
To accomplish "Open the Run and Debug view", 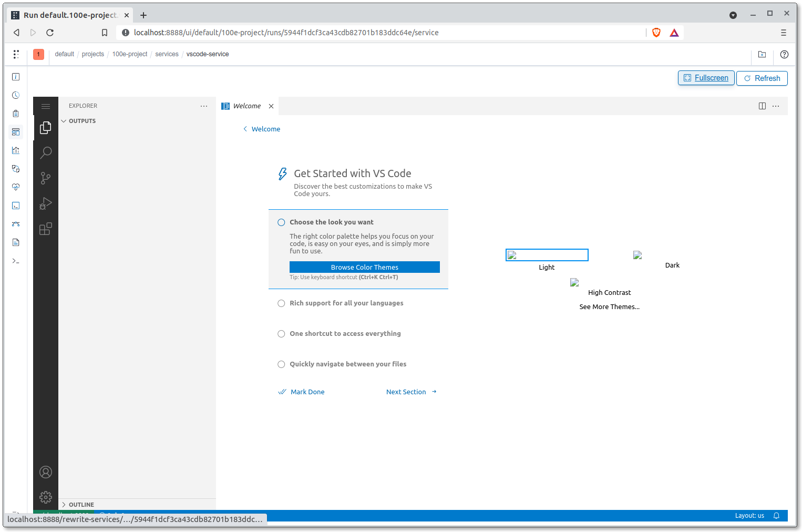I will (x=46, y=203).
